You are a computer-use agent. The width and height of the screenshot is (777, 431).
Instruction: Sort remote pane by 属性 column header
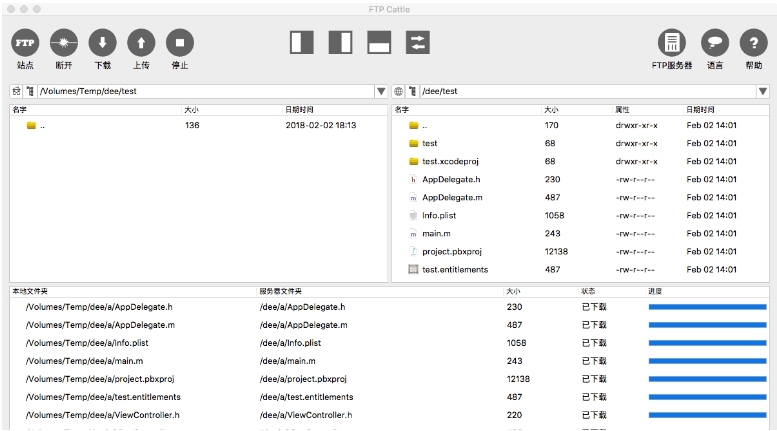[622, 109]
